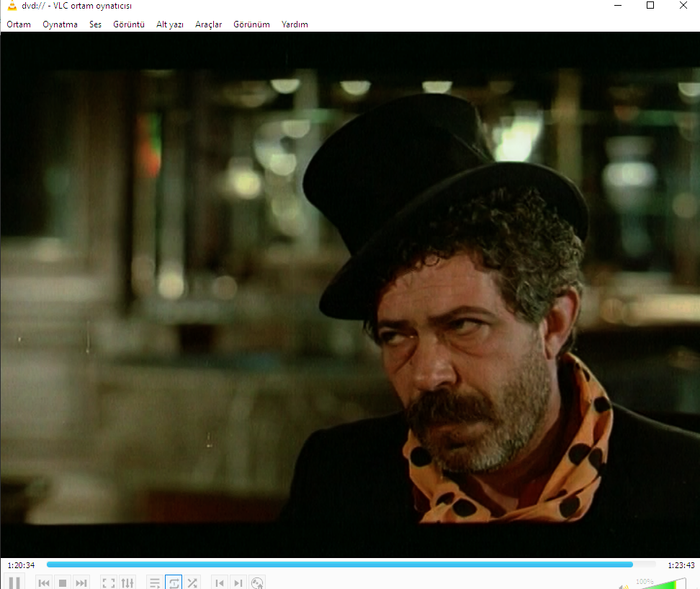This screenshot has width=700, height=589.
Task: Go to next DVD chapter
Action: (238, 583)
